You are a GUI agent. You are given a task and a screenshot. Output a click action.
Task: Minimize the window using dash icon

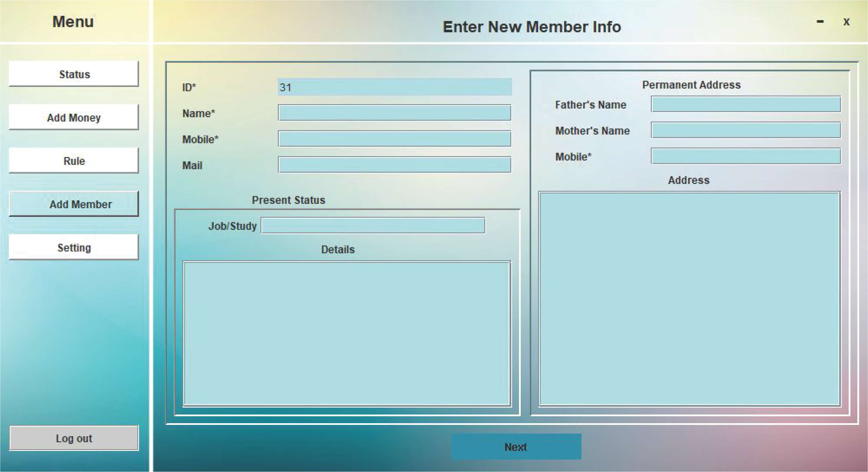coord(820,22)
